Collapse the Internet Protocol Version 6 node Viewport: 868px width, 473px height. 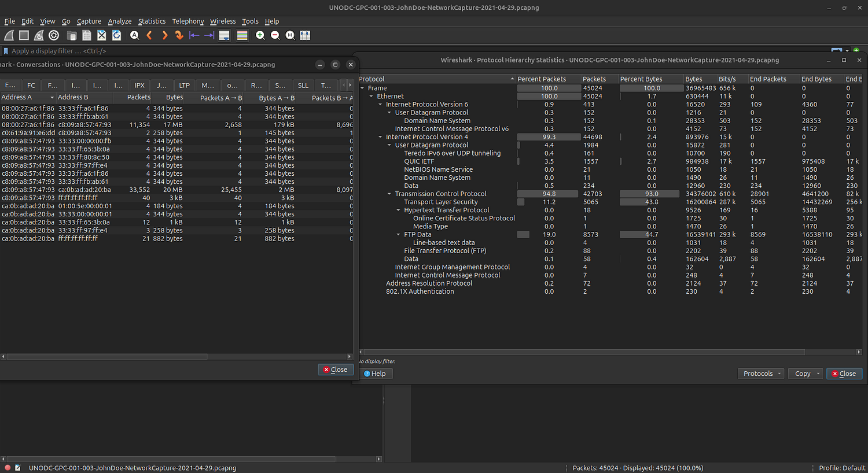click(380, 105)
